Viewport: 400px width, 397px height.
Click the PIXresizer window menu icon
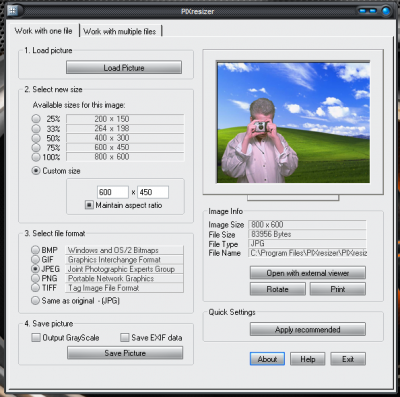point(12,11)
